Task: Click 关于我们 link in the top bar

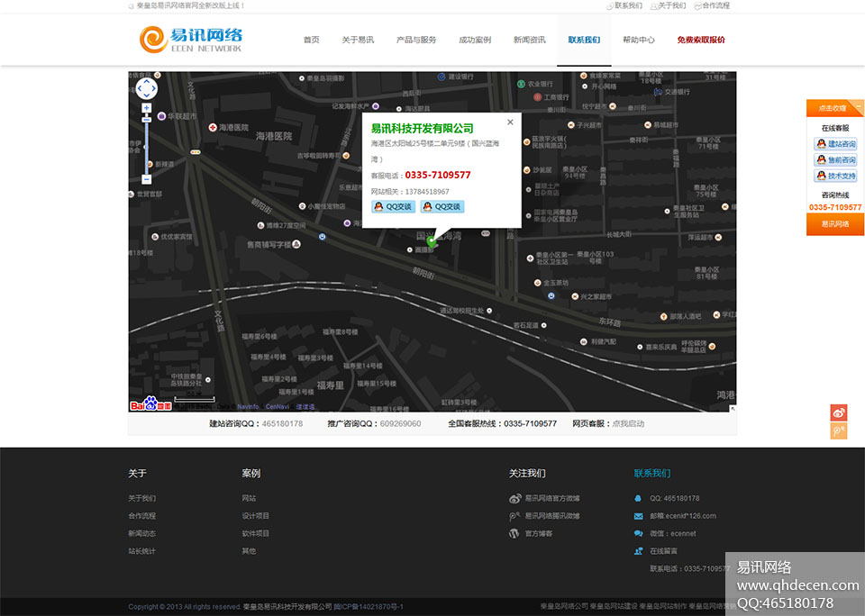Action: tap(672, 5)
